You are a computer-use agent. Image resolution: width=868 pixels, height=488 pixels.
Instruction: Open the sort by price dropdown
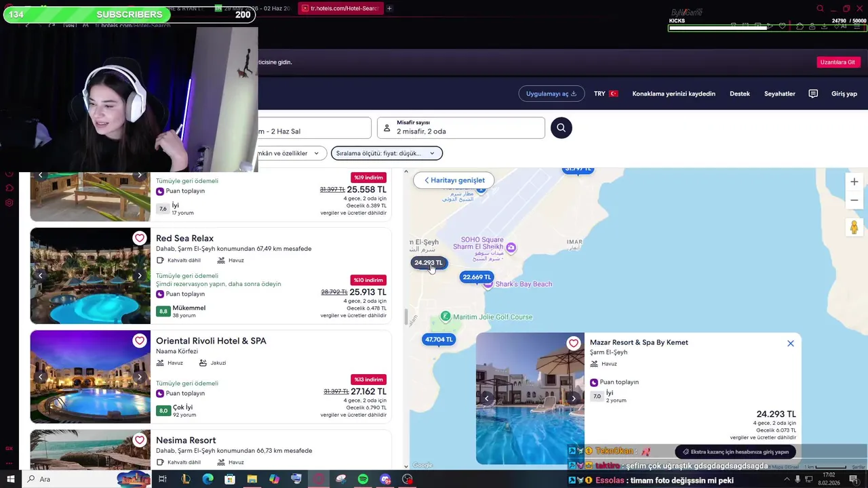click(x=387, y=153)
